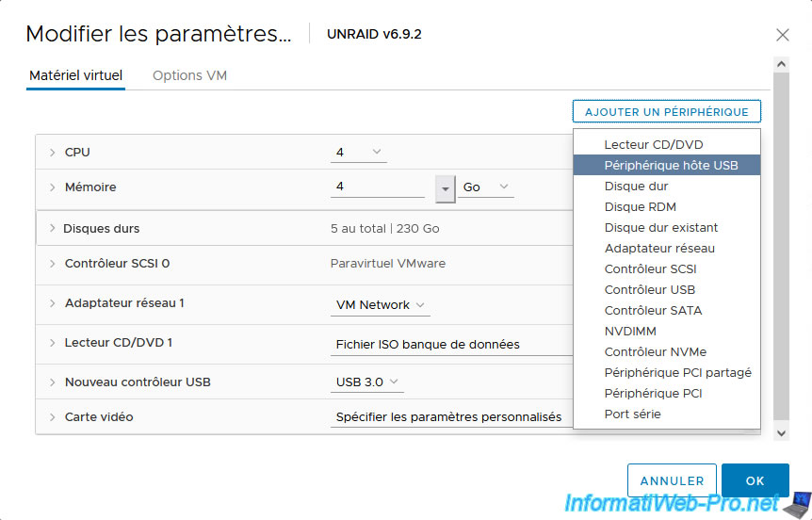Expand the CPU settings row
The height and width of the screenshot is (520, 812).
coord(53,153)
